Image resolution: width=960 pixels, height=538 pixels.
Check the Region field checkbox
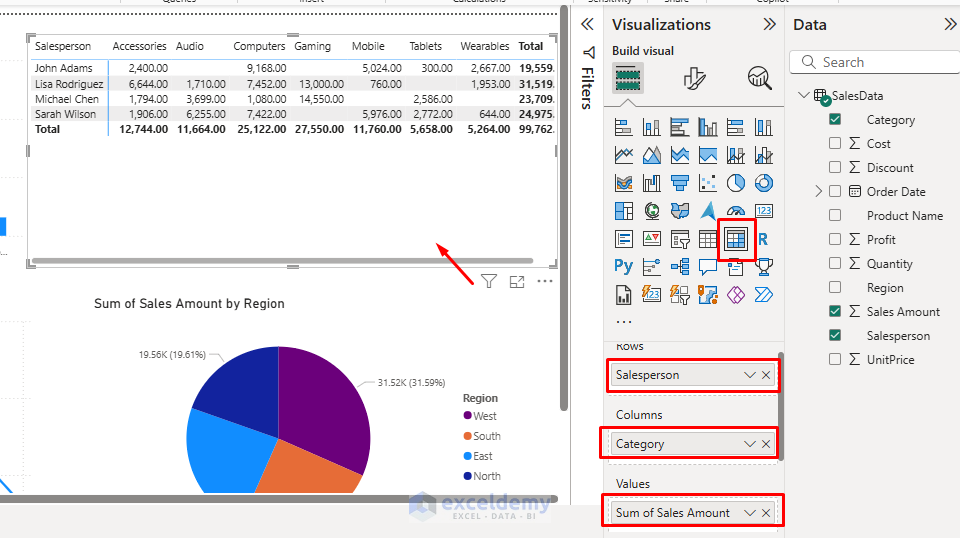(834, 287)
